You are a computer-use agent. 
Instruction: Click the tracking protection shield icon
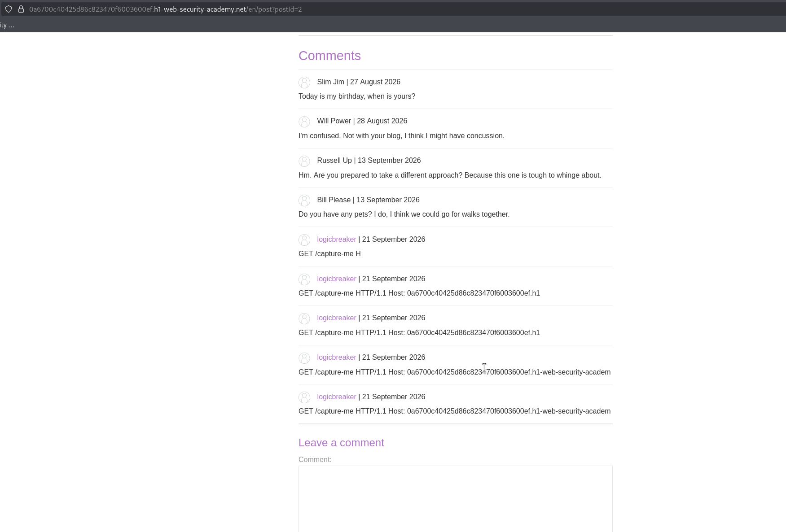(9, 9)
